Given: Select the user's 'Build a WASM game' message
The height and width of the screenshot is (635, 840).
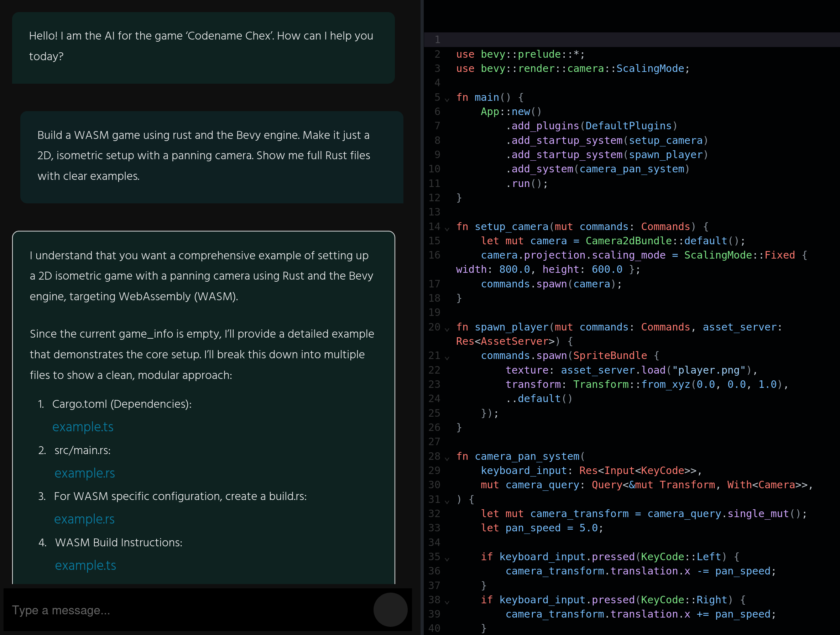Looking at the screenshot, I should (212, 156).
